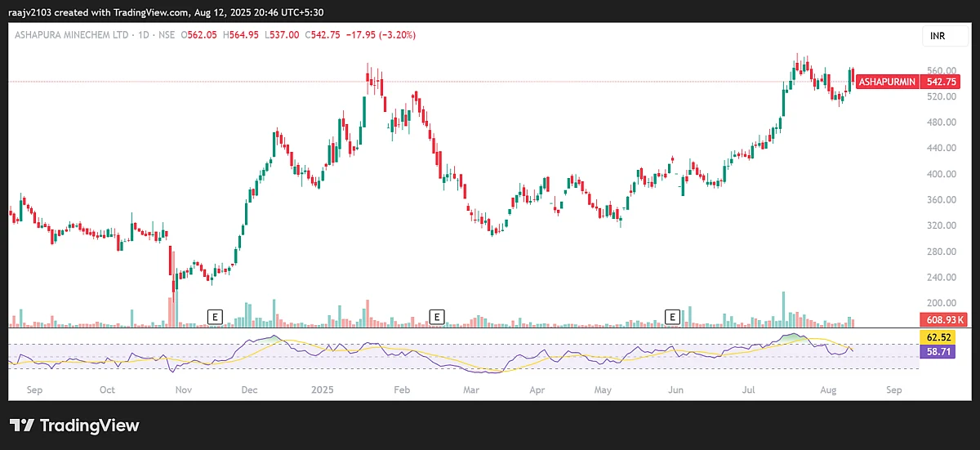This screenshot has width=980, height=450.
Task: Click the 480.00 price axis label
Action: point(942,123)
